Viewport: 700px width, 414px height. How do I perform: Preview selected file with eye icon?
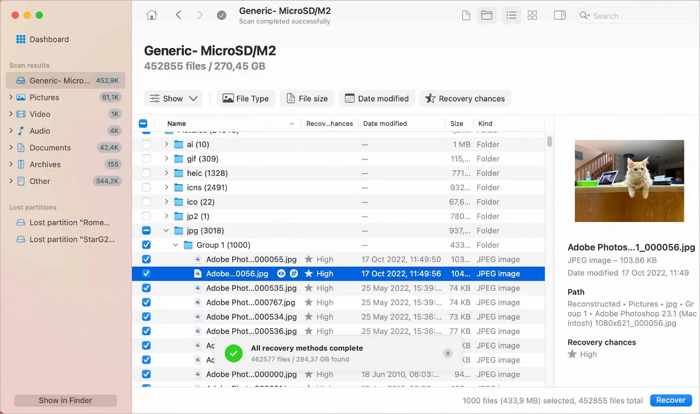tap(281, 273)
